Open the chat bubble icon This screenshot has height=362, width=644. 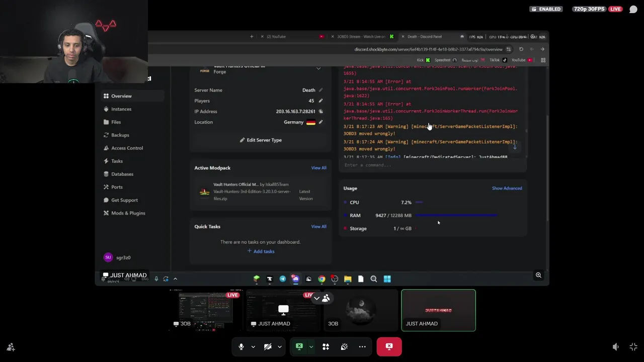coord(633,9)
